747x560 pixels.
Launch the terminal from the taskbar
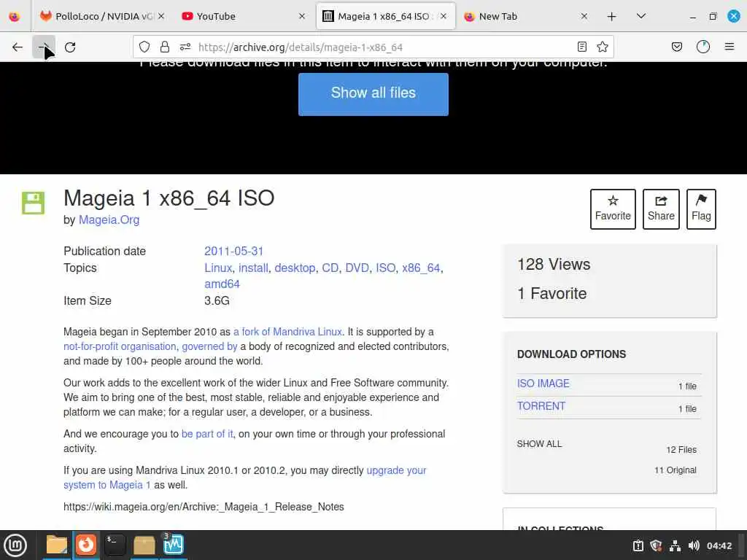coord(115,545)
